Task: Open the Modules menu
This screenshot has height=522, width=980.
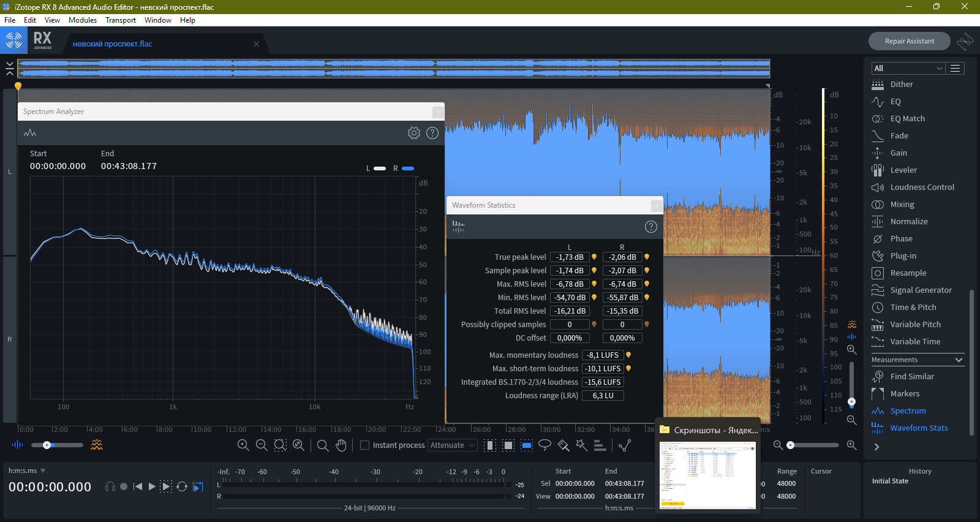Action: (x=83, y=20)
